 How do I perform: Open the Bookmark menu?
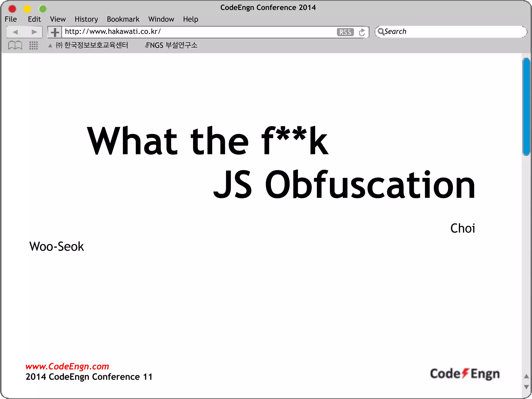[123, 19]
